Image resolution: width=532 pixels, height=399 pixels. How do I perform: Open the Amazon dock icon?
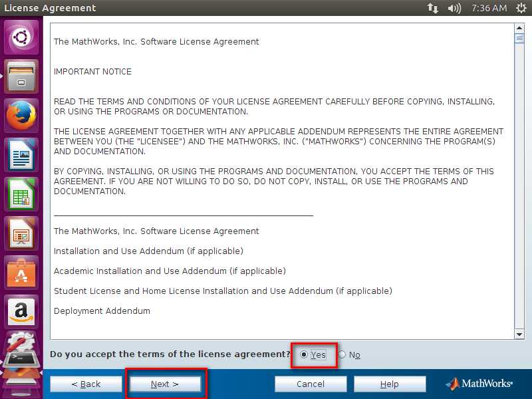pyautogui.click(x=21, y=312)
